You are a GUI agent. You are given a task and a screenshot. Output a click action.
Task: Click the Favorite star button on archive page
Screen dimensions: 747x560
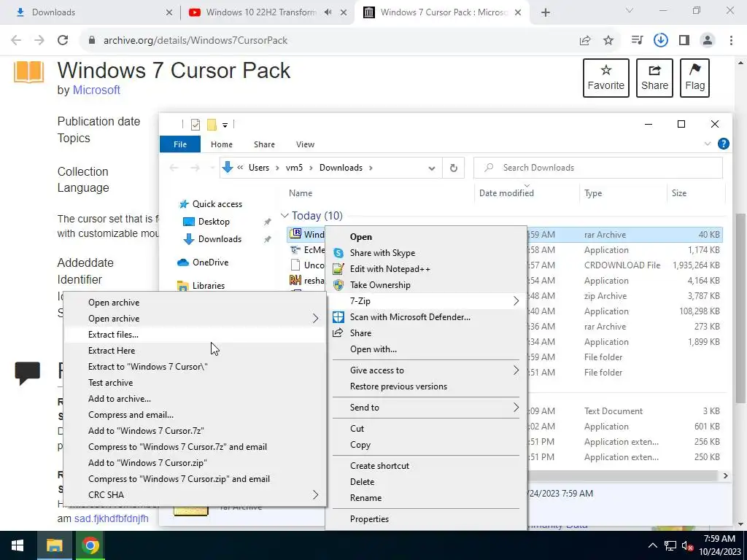606,78
